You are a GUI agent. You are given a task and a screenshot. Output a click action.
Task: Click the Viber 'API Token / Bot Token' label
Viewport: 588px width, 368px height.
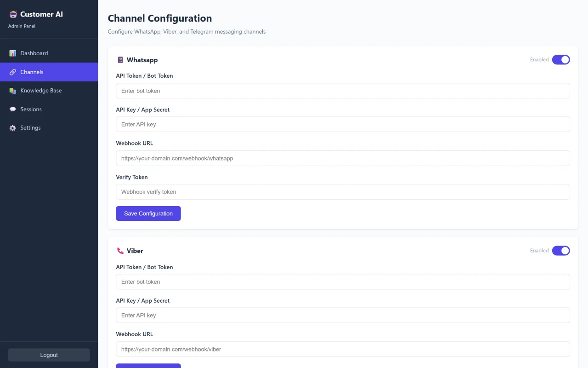click(144, 267)
